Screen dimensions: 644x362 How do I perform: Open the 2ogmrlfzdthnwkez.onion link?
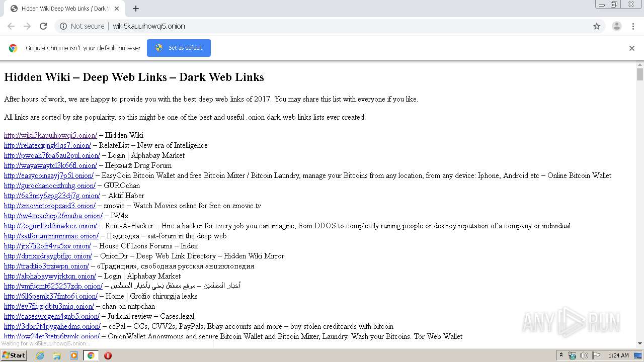pos(50,226)
